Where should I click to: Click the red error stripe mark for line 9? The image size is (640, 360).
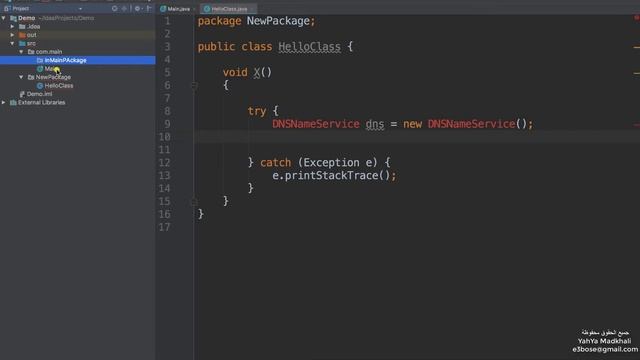point(637,125)
